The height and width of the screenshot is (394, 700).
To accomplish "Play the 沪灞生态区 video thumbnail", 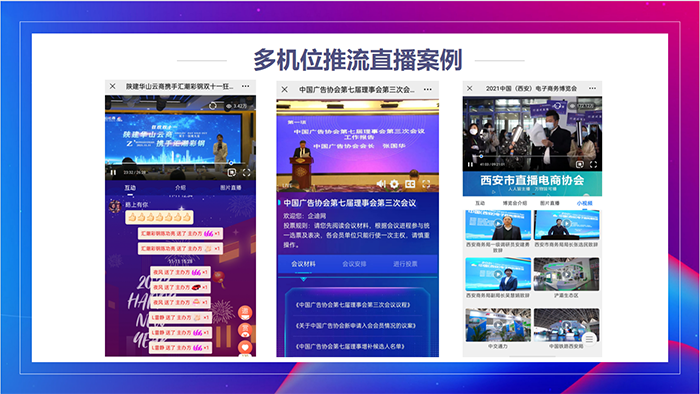I will click(566, 274).
